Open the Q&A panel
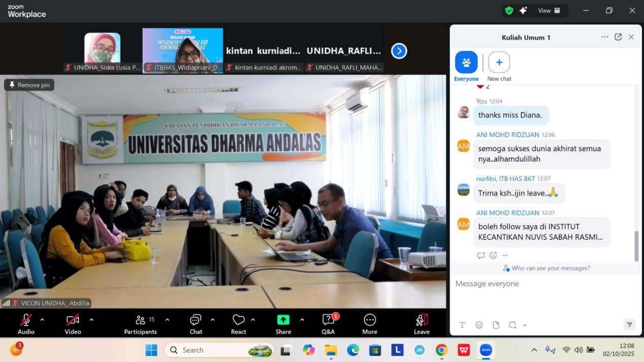Screen dimensions: 644x362 pos(328,323)
